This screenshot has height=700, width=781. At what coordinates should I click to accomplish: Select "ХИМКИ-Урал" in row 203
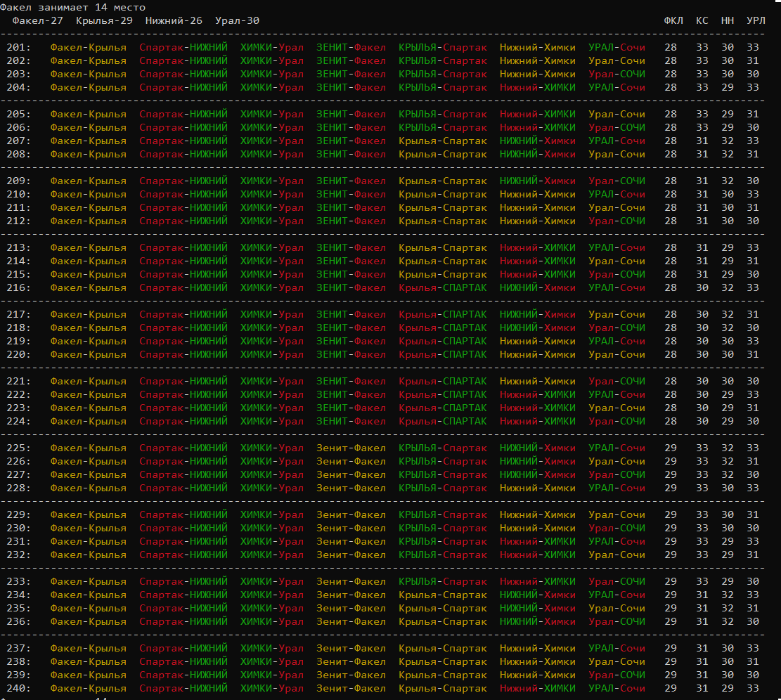click(x=272, y=74)
